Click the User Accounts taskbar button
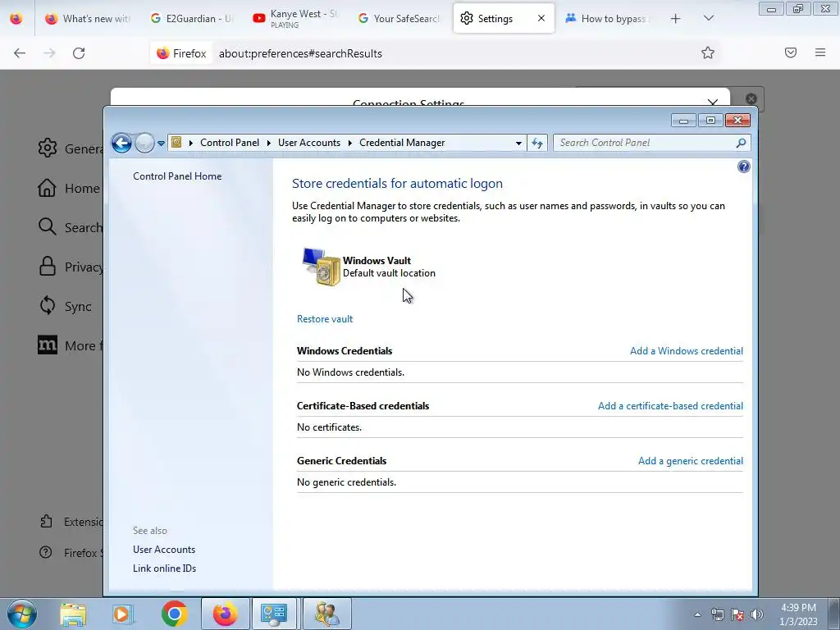Screen dimensions: 840x630 (326, 614)
